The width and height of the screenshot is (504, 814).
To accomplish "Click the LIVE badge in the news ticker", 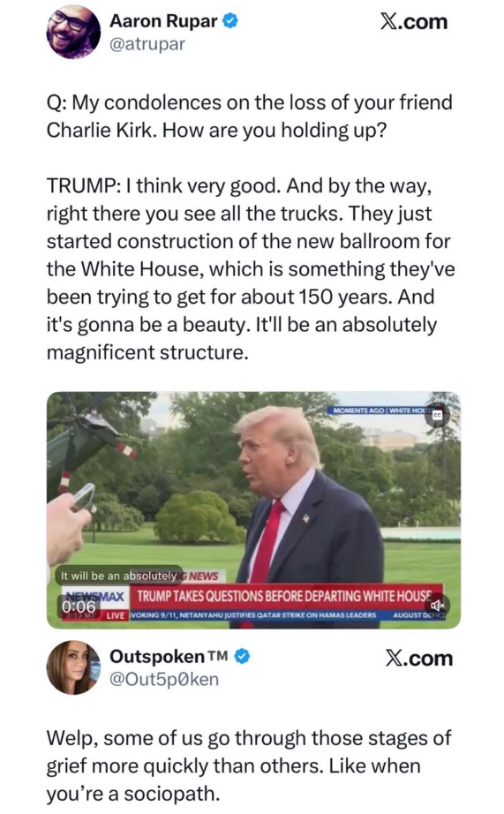I will [116, 615].
